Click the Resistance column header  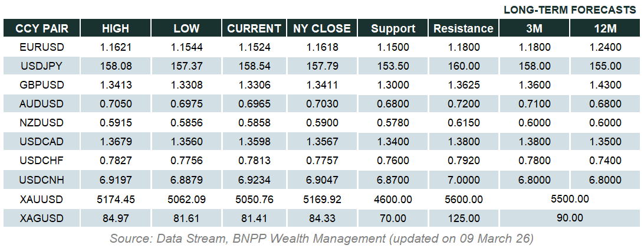463,28
